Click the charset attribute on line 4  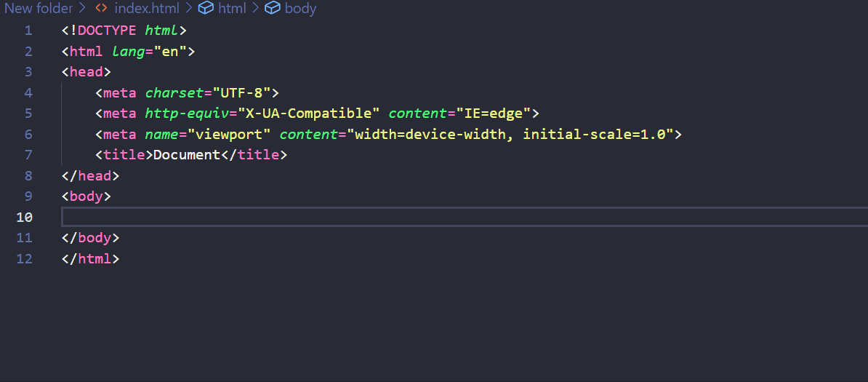click(174, 92)
